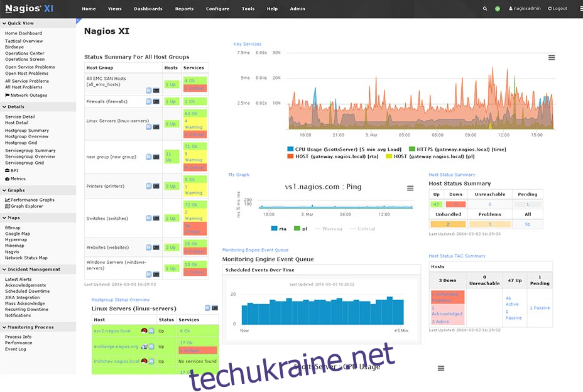Click the red Down host count cell
Image resolution: width=583 pixels, height=392 pixels.
coord(455,204)
